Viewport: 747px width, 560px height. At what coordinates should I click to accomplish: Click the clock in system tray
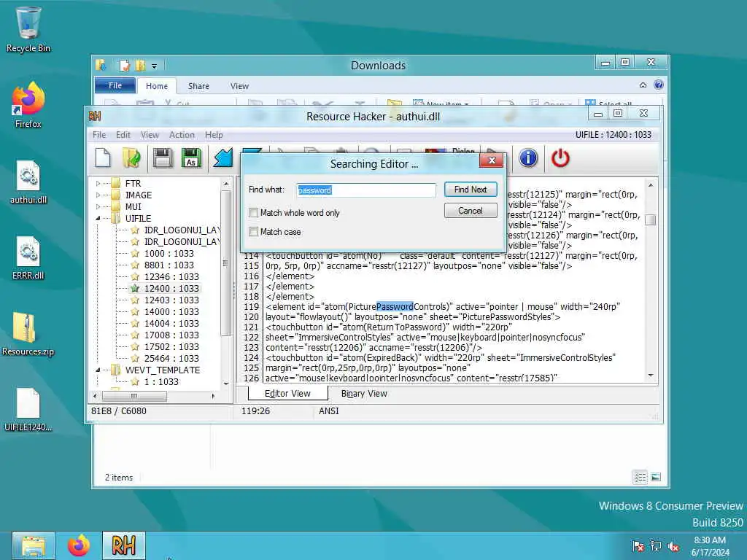click(x=710, y=546)
